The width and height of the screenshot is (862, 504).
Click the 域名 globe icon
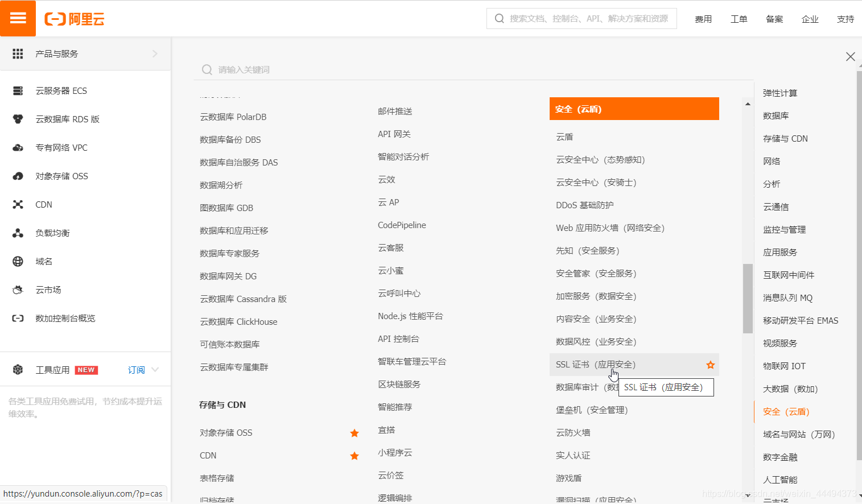coord(18,262)
